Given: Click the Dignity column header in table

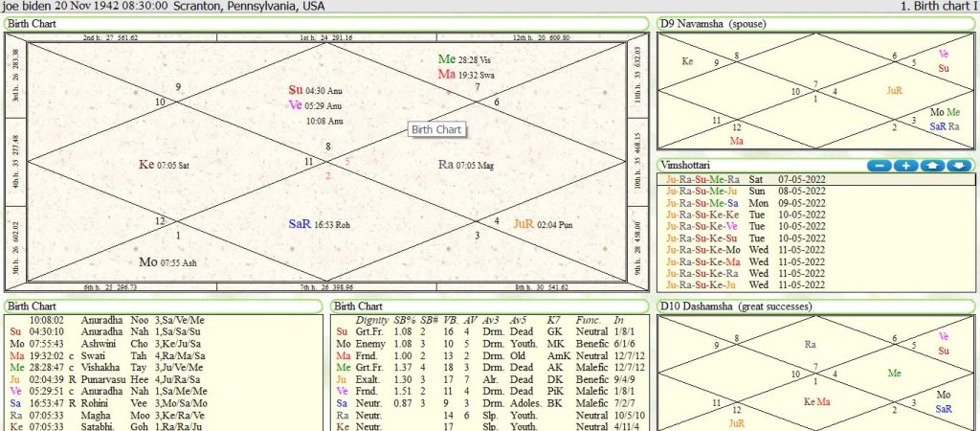Looking at the screenshot, I should click(x=371, y=318).
